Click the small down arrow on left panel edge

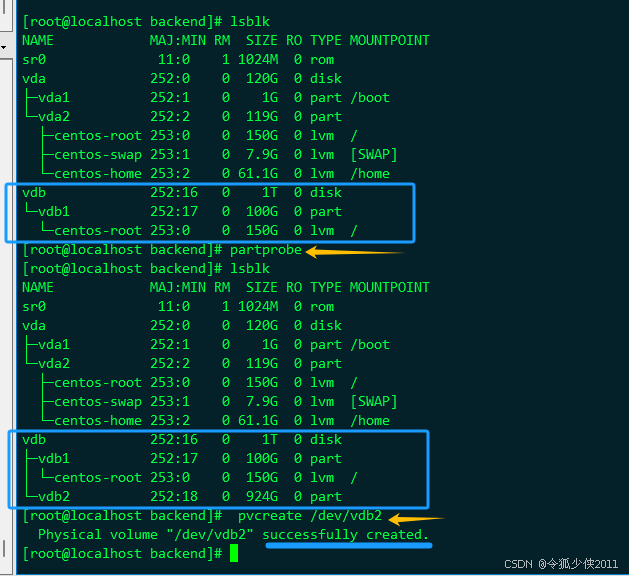(4, 47)
